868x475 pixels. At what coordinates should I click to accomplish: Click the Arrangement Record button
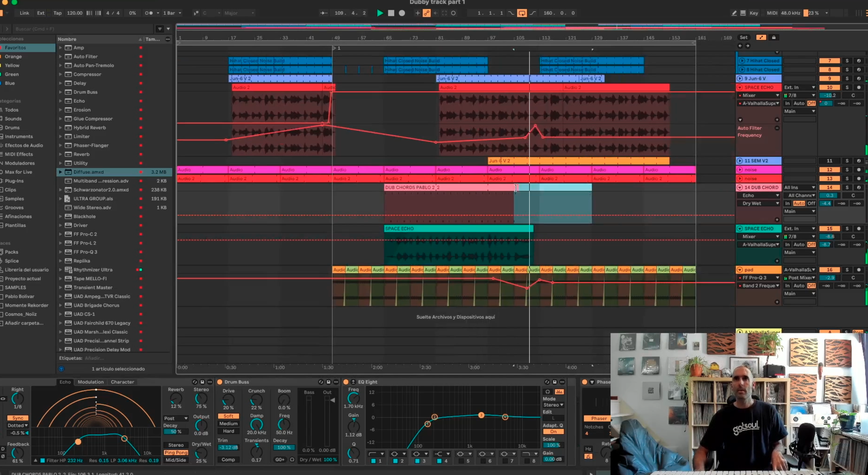point(402,13)
